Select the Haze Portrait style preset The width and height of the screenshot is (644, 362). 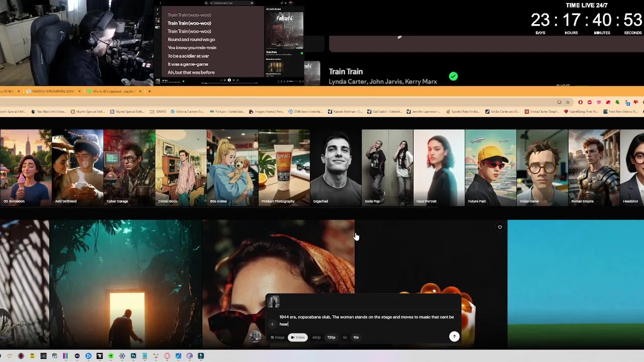(x=439, y=167)
